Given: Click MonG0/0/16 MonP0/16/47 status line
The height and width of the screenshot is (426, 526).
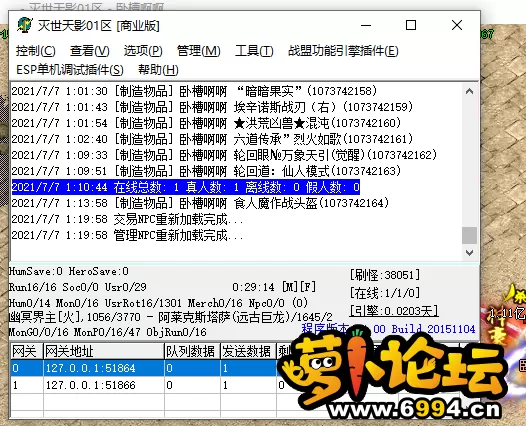Looking at the screenshot, I should pos(107,332).
